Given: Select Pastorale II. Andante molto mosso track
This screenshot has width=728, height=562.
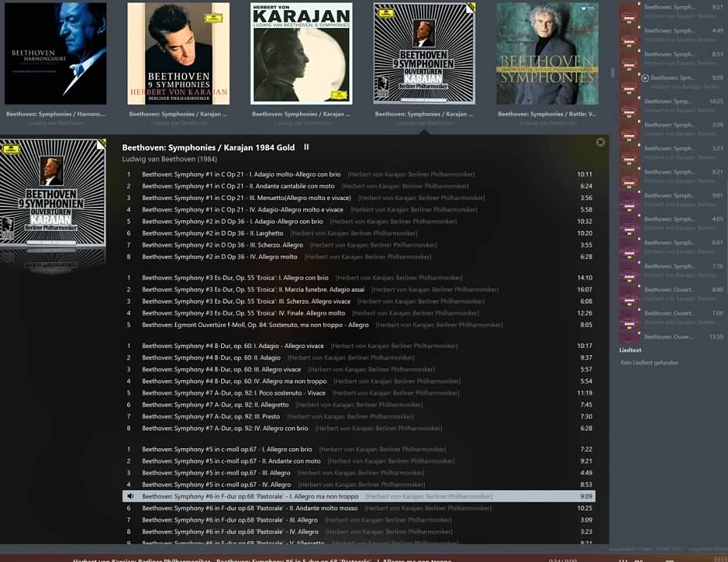Looking at the screenshot, I should pyautogui.click(x=359, y=508).
